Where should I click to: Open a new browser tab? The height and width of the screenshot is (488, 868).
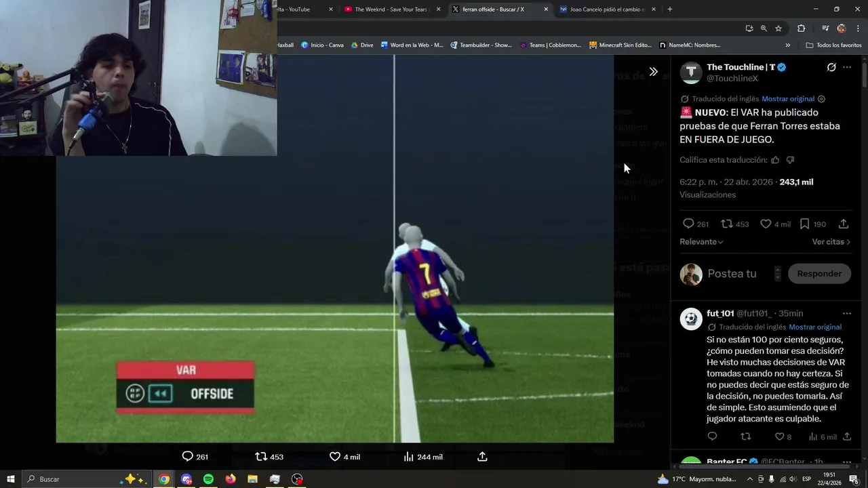click(669, 9)
